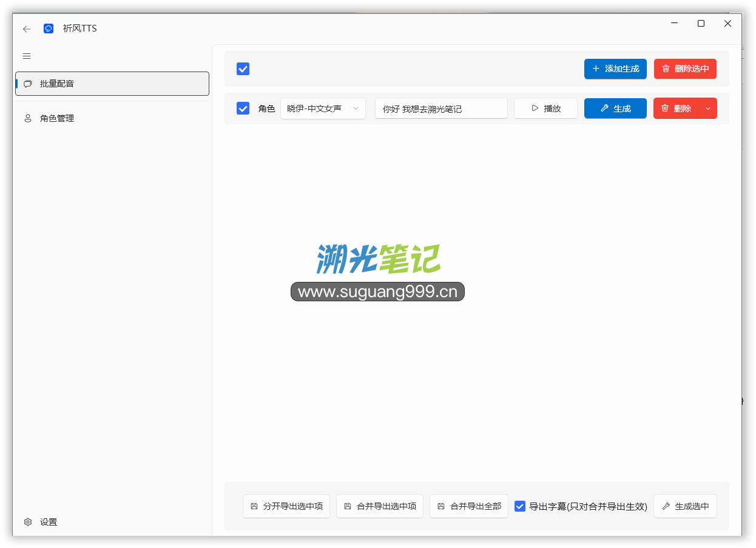756x548 pixels.
Task: Click the person icon beside 角色管理
Action: [28, 118]
